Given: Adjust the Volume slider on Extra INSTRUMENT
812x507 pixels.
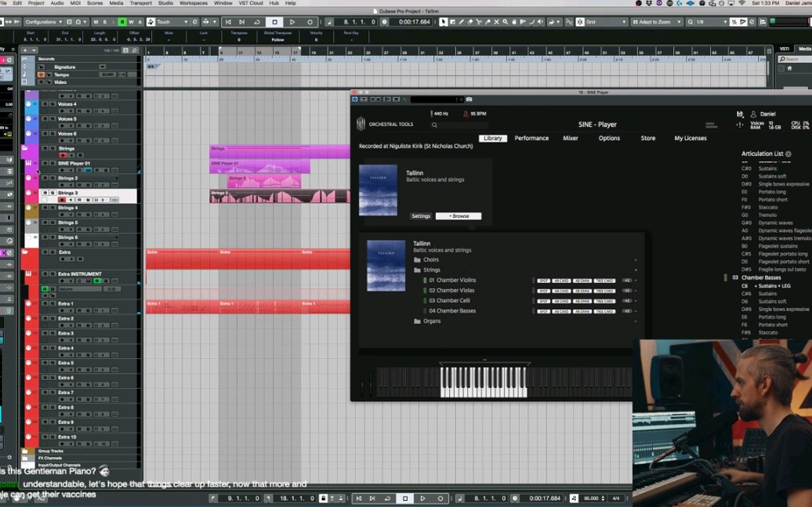Looking at the screenshot, I should (x=80, y=288).
